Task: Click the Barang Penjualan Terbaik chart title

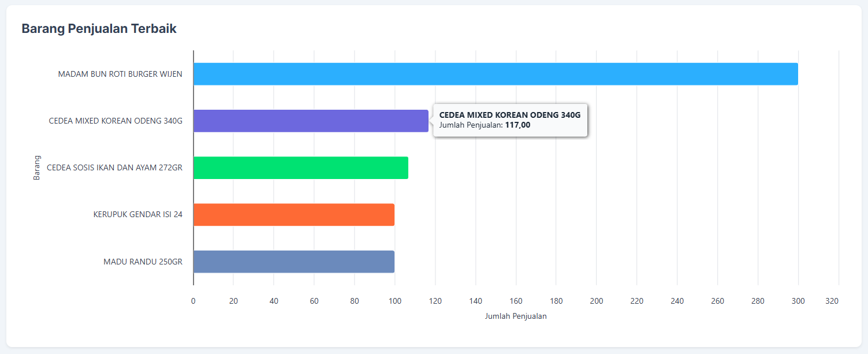Action: pos(99,28)
